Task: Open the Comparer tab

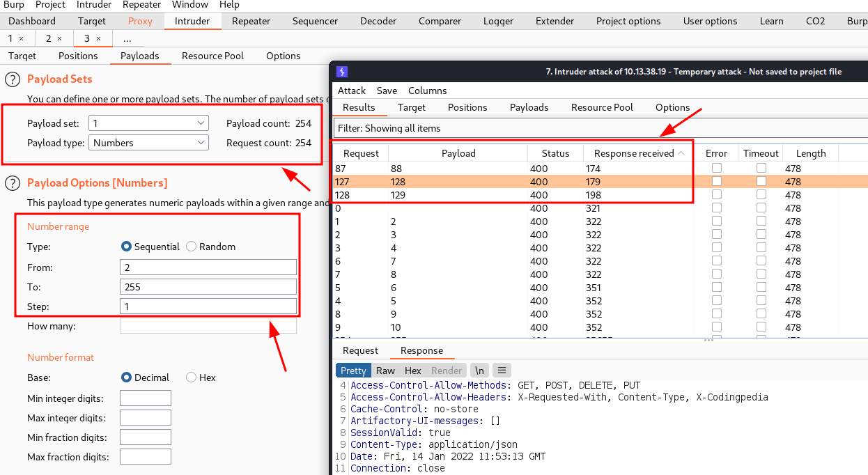Action: click(x=440, y=21)
